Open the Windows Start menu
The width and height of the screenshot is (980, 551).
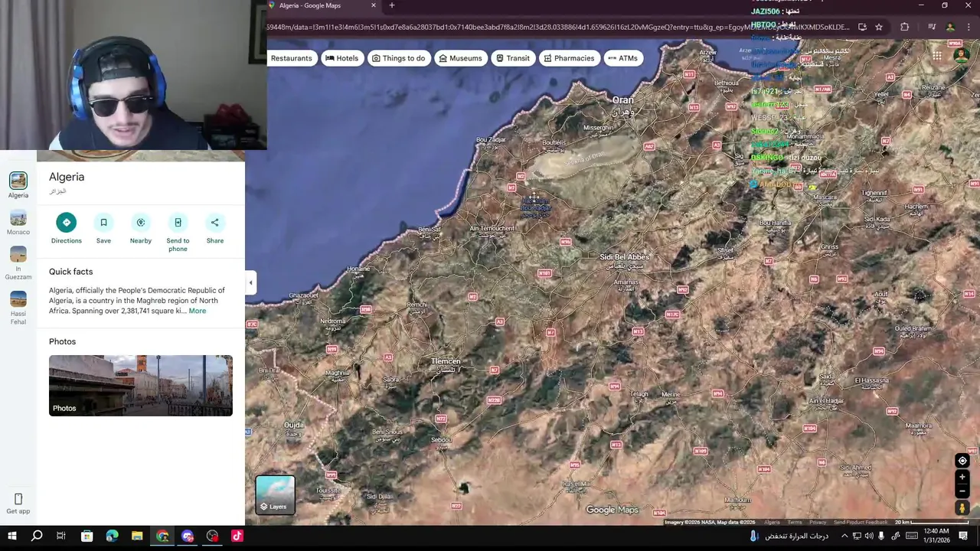pos(11,536)
